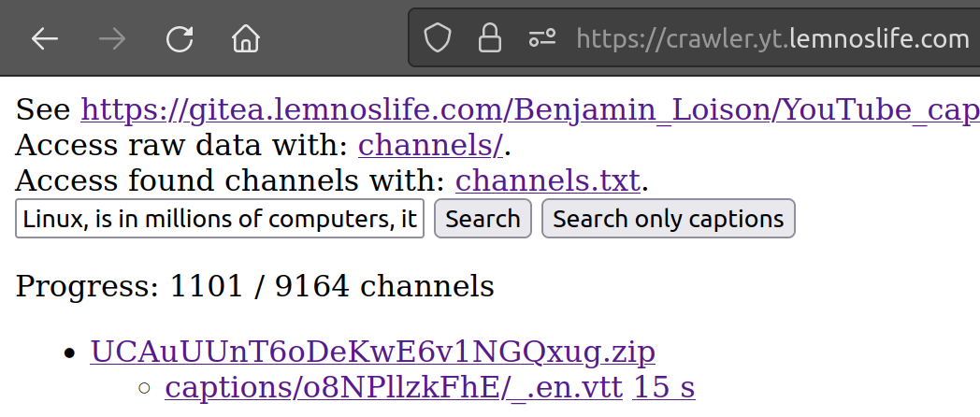The width and height of the screenshot is (980, 417).
Task: Follow the channels/ raw data link
Action: tap(430, 146)
